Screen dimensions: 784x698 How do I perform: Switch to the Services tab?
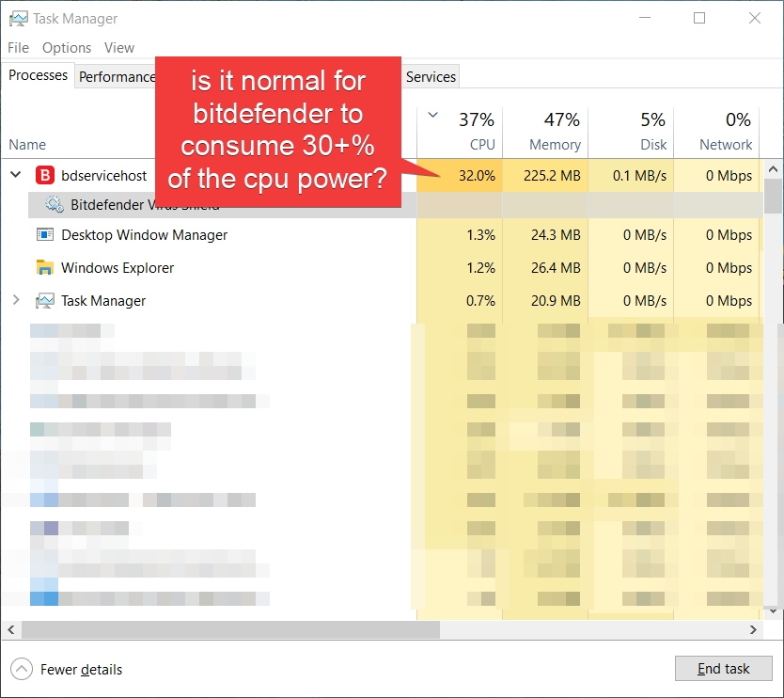coord(431,77)
